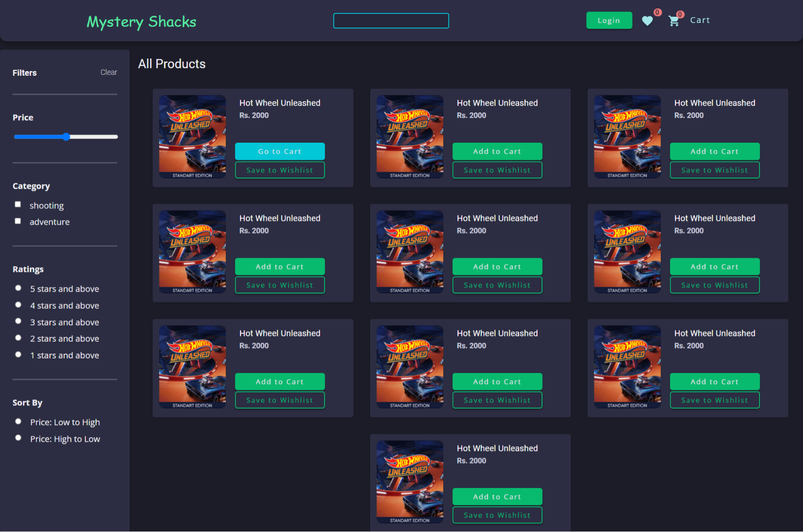This screenshot has width=803, height=532.
Task: Click the search input field
Action: coord(391,20)
